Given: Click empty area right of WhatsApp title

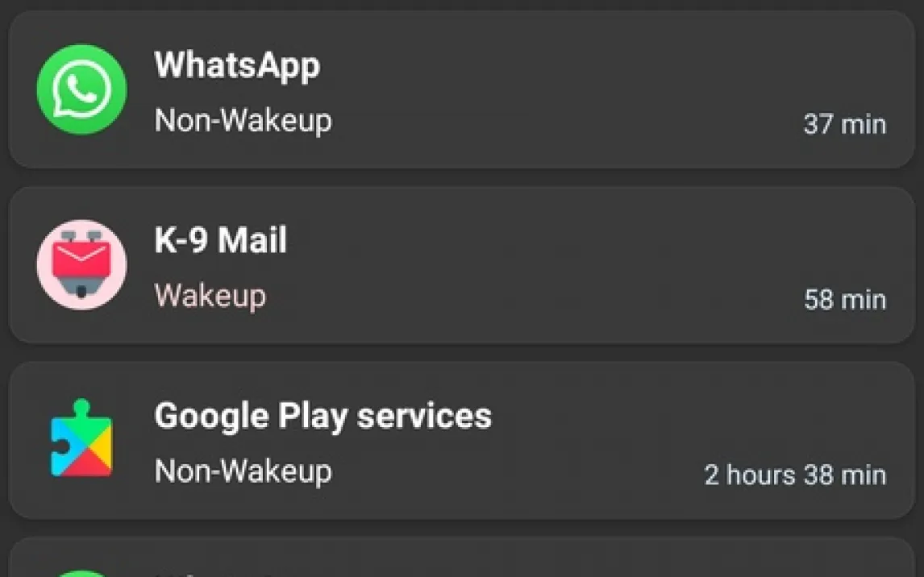Looking at the screenshot, I should point(601,65).
